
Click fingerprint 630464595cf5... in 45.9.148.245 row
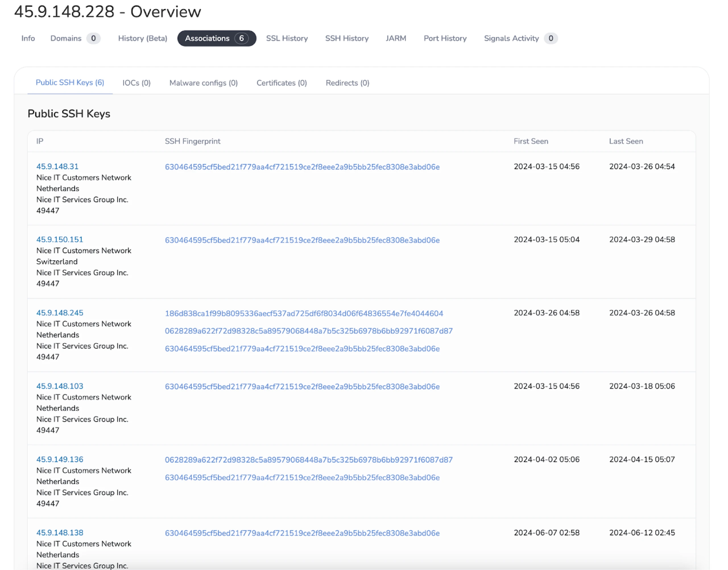pyautogui.click(x=302, y=349)
